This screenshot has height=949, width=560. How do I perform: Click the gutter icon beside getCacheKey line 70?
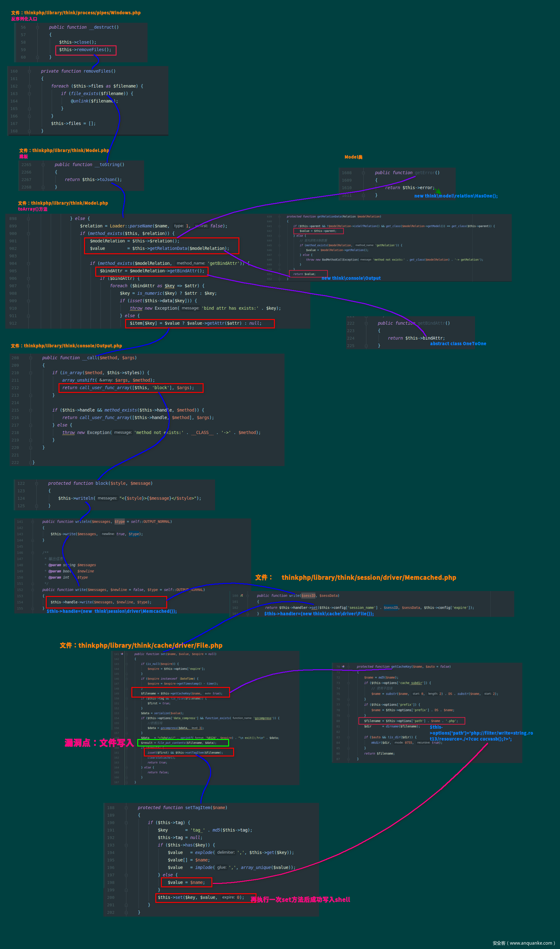point(343,666)
